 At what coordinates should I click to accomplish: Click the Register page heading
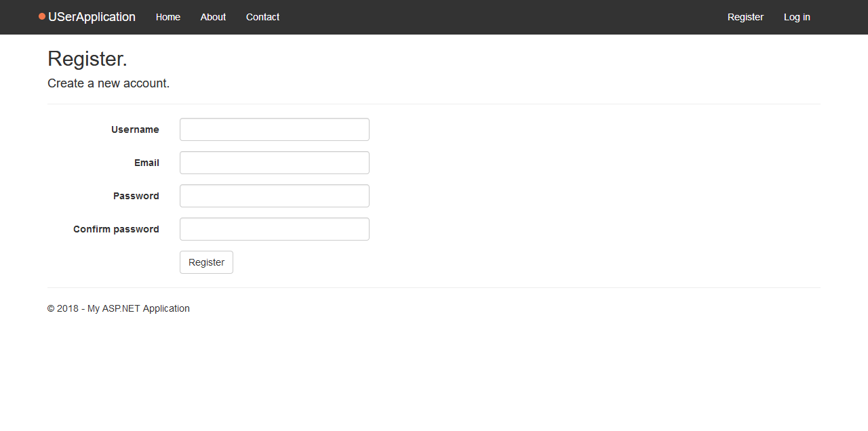87,59
